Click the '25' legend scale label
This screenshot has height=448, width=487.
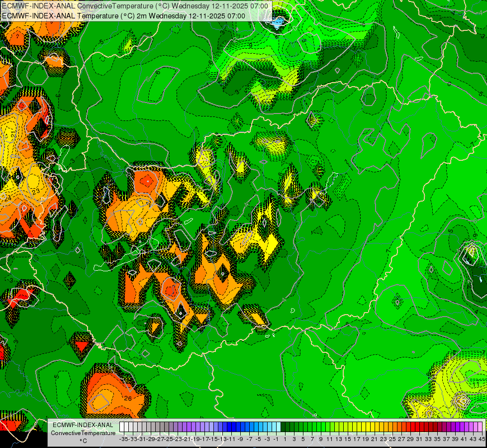pos(392,439)
